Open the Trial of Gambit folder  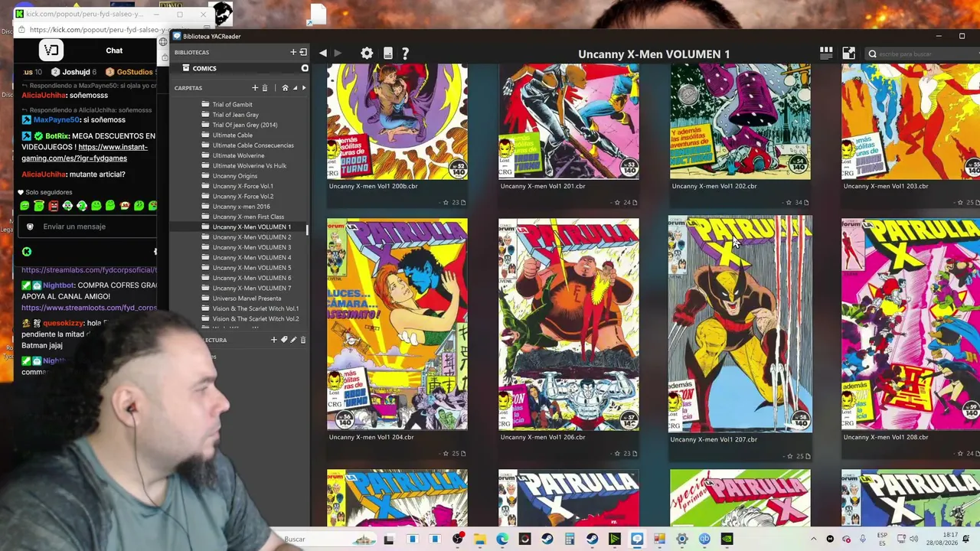point(232,104)
